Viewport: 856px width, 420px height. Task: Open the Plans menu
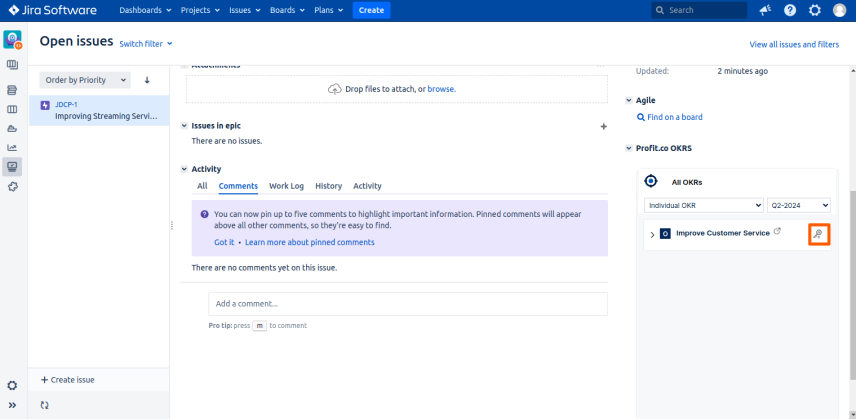[329, 10]
